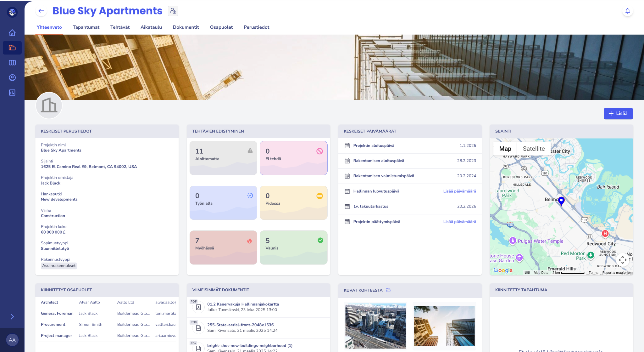This screenshot has height=352, width=644.
Task: Open the contacts person icon in sidebar
Action: (x=12, y=78)
